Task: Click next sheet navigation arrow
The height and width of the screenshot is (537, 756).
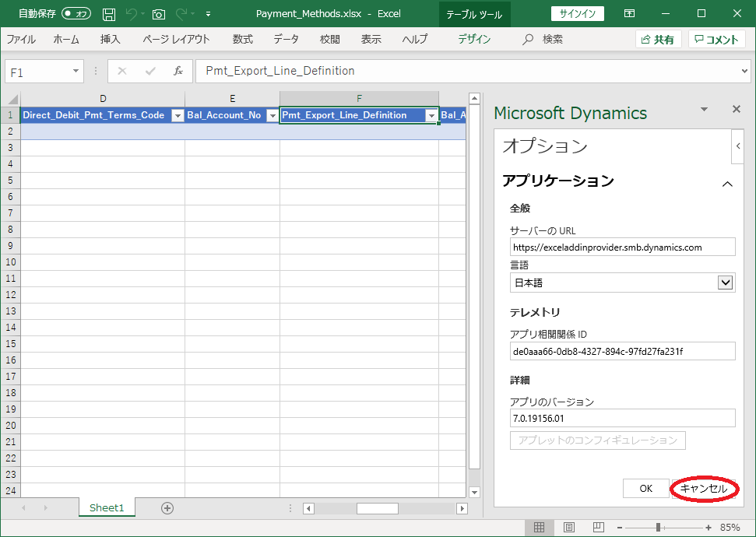Action: [45, 507]
